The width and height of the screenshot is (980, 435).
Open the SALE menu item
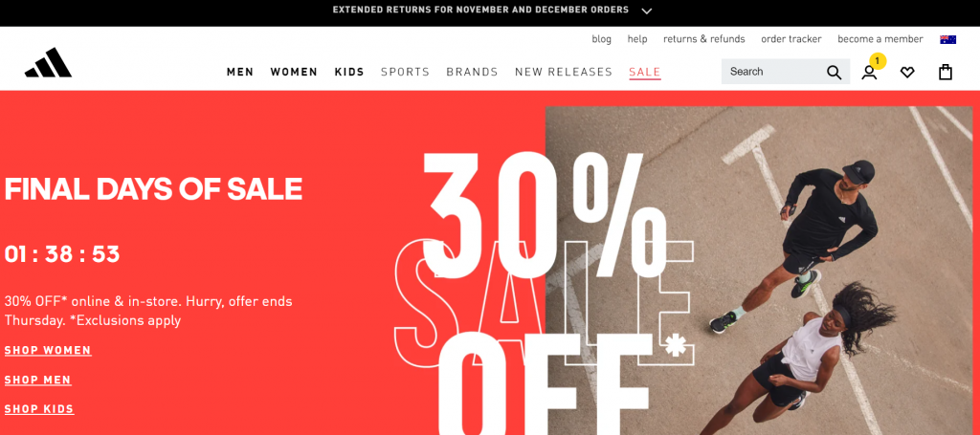(644, 73)
